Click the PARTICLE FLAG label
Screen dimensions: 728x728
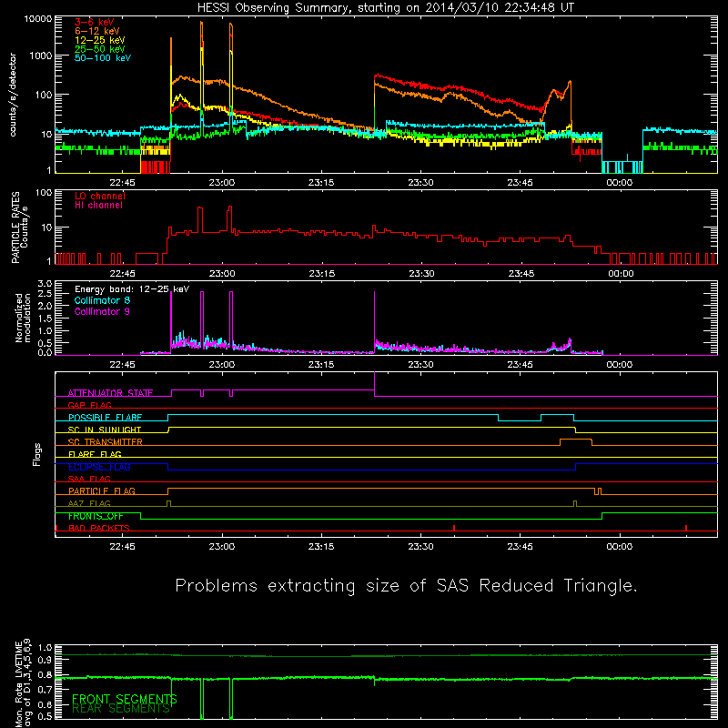(102, 490)
